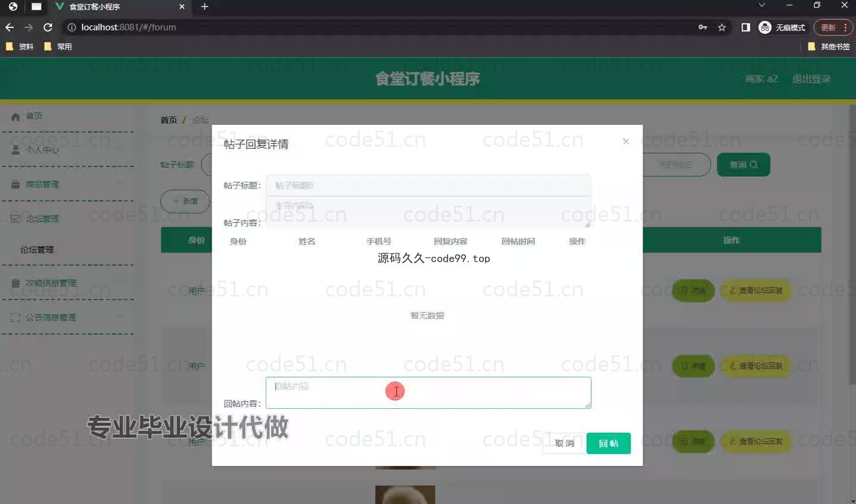
Task: Click the 取消 cancel button
Action: point(564,443)
